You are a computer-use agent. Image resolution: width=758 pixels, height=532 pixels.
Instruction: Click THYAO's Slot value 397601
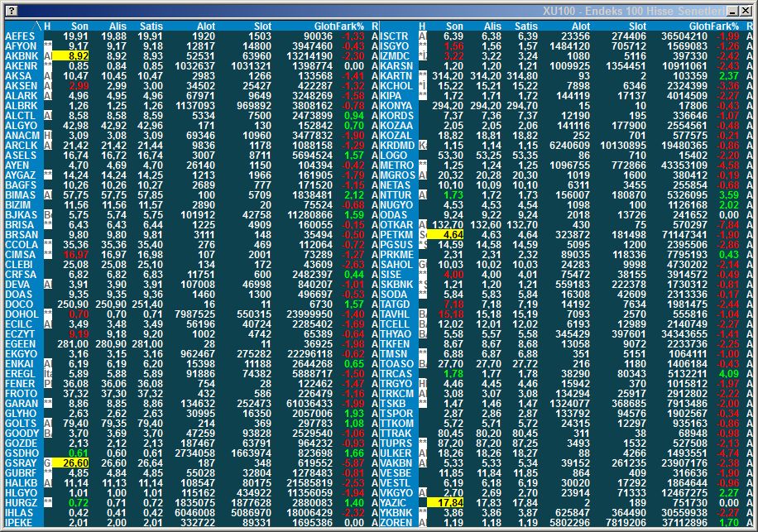point(628,334)
